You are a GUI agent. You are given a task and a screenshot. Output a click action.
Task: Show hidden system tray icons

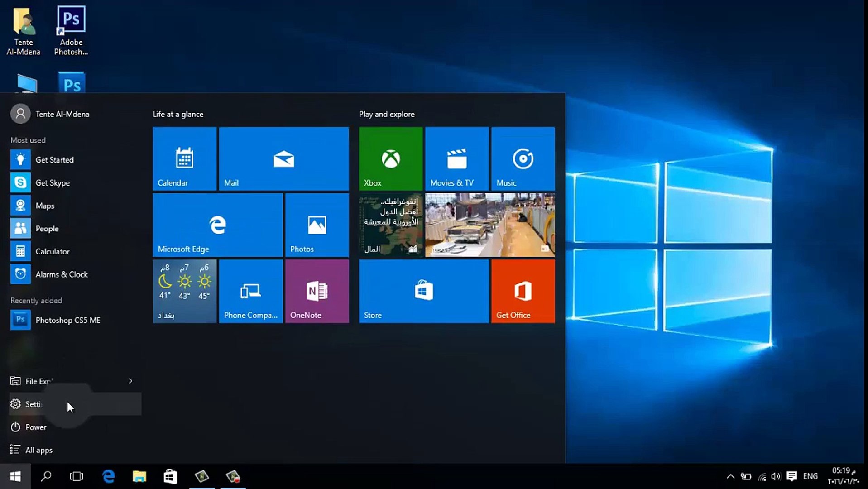730,476
